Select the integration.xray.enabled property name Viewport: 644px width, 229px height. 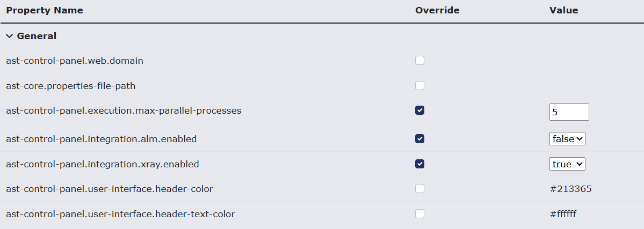coord(103,164)
